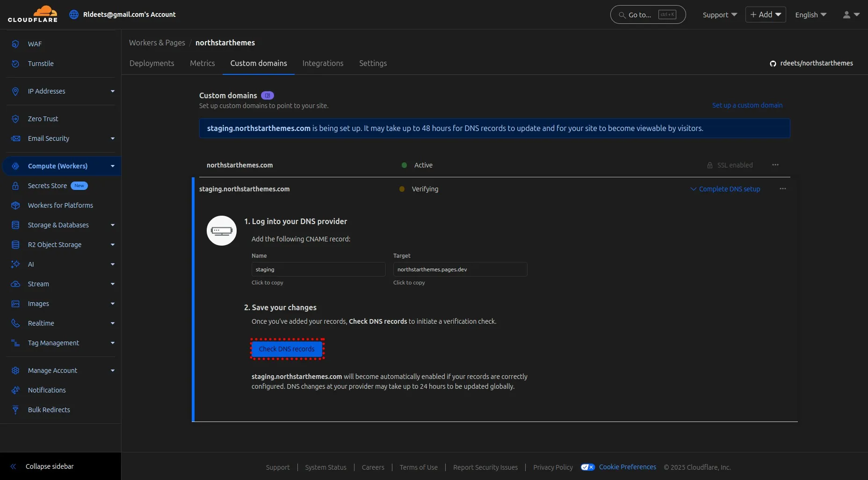
Task: Switch to the Metrics tab
Action: (203, 63)
